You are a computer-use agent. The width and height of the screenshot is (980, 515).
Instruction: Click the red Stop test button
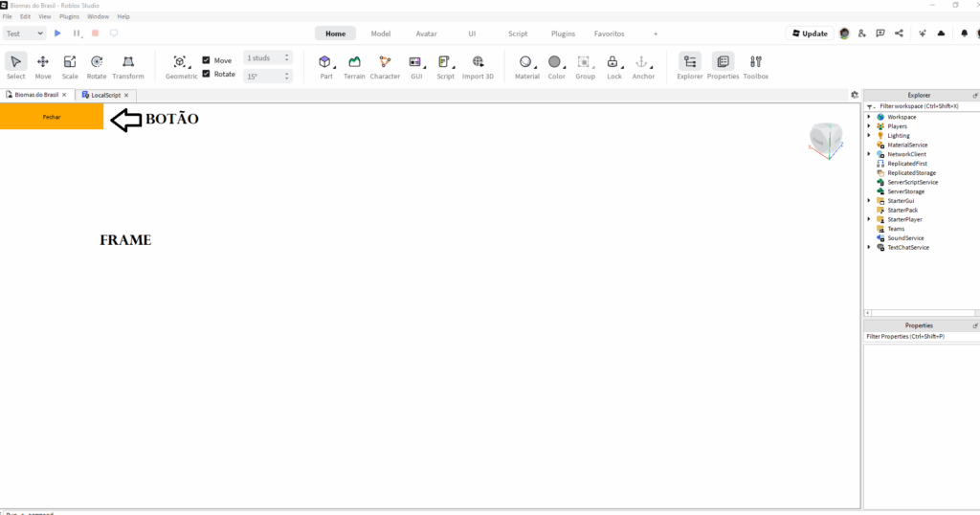(95, 34)
